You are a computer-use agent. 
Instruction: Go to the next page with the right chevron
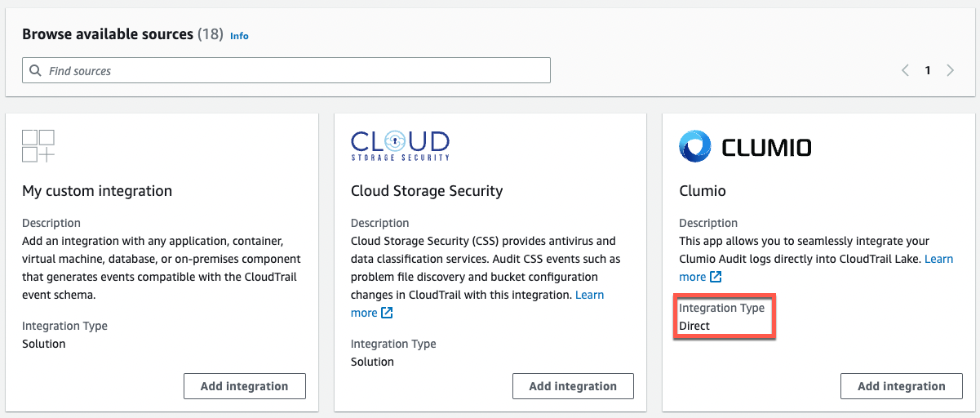[x=950, y=71]
